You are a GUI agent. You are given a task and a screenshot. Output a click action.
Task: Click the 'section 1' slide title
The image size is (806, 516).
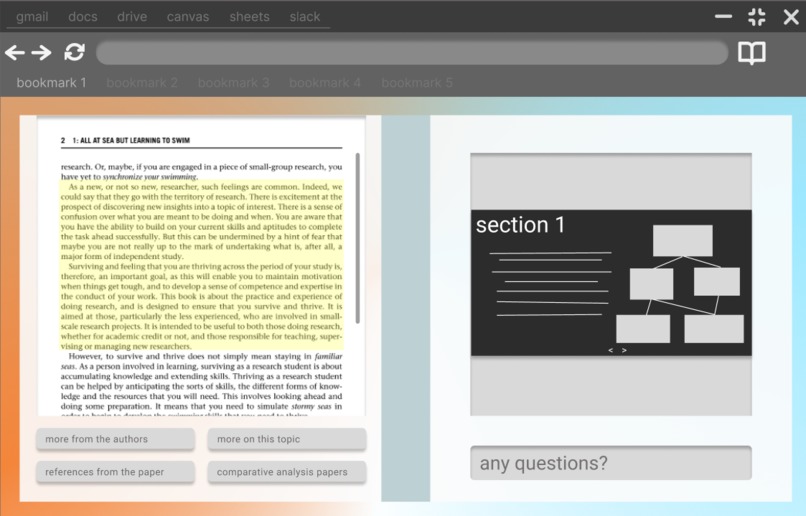[520, 225]
